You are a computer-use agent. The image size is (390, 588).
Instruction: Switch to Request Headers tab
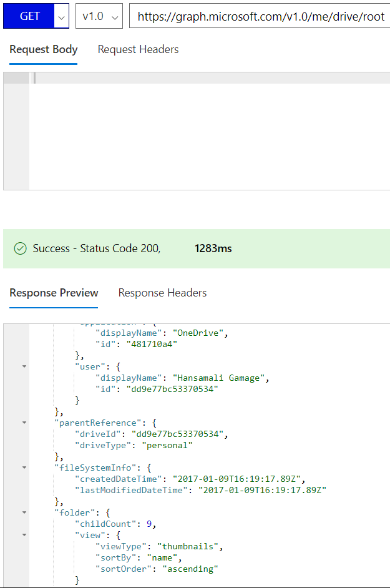tap(138, 49)
